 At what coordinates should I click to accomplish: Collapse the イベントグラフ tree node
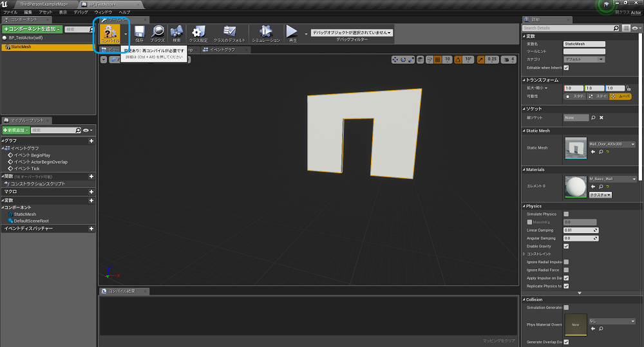coord(3,148)
